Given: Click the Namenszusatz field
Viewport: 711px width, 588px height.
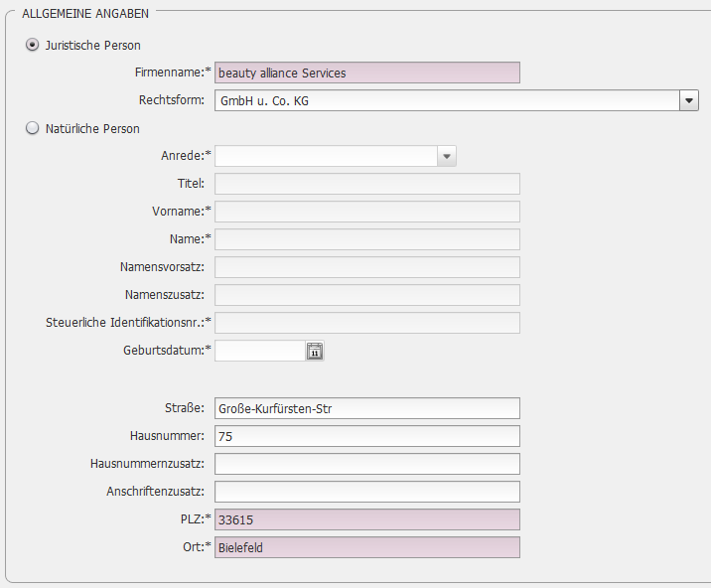Looking at the screenshot, I should 367,295.
